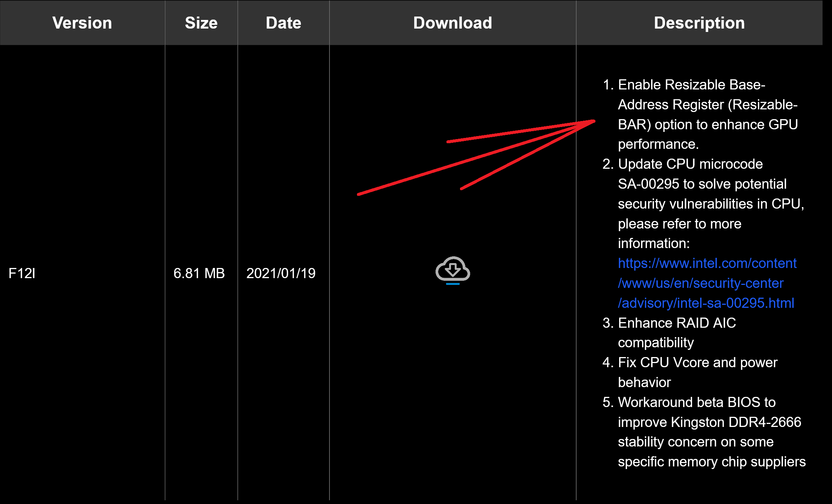The width and height of the screenshot is (832, 504).
Task: Click the 2021/01/19 date value
Action: tap(281, 273)
